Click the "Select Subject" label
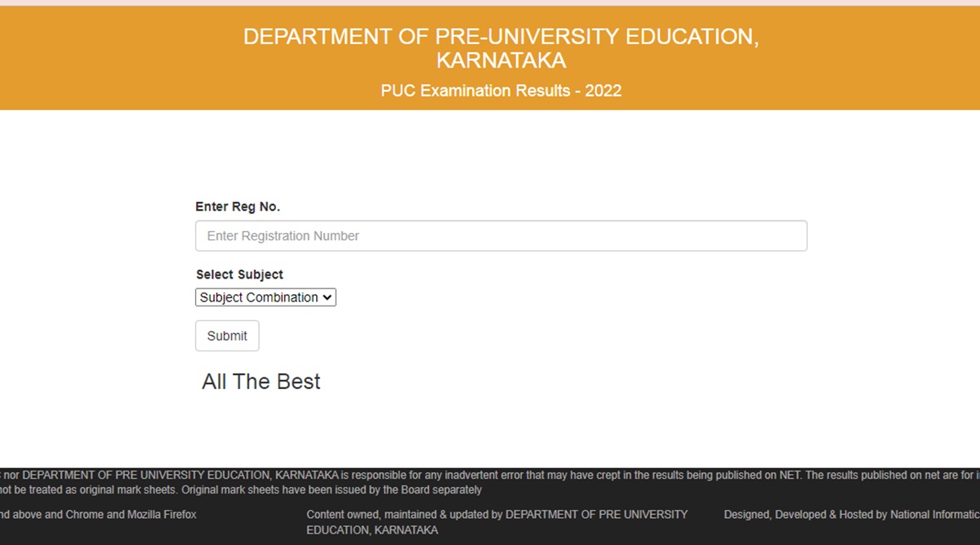 pos(239,275)
